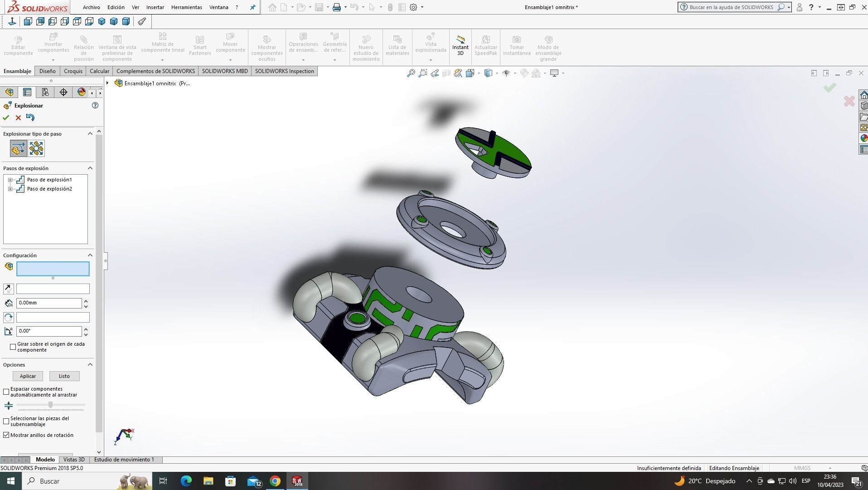The image size is (868, 490).
Task: Open the Insertar menu
Action: (155, 7)
